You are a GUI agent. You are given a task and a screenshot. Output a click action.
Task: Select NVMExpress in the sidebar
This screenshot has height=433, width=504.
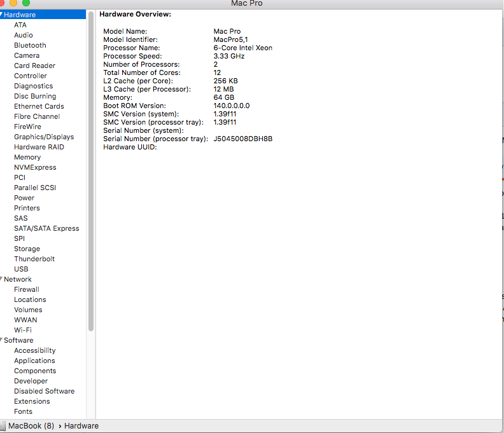(x=35, y=167)
